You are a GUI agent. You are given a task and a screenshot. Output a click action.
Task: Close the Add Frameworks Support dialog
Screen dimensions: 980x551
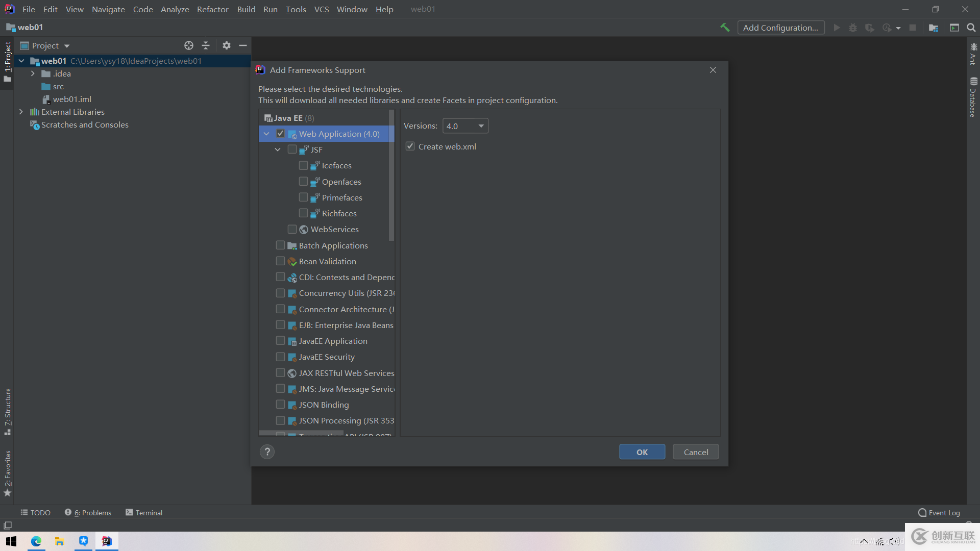713,70
